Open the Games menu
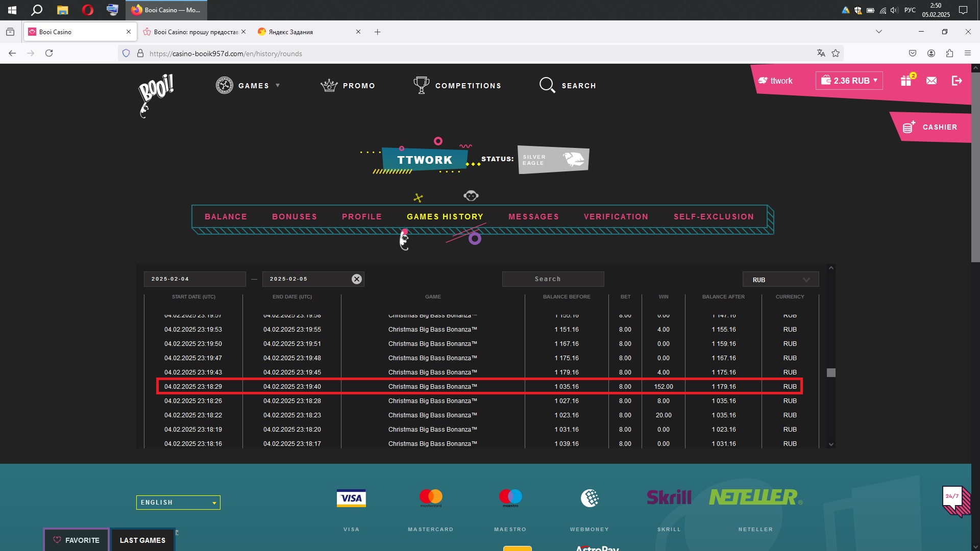 tap(248, 86)
